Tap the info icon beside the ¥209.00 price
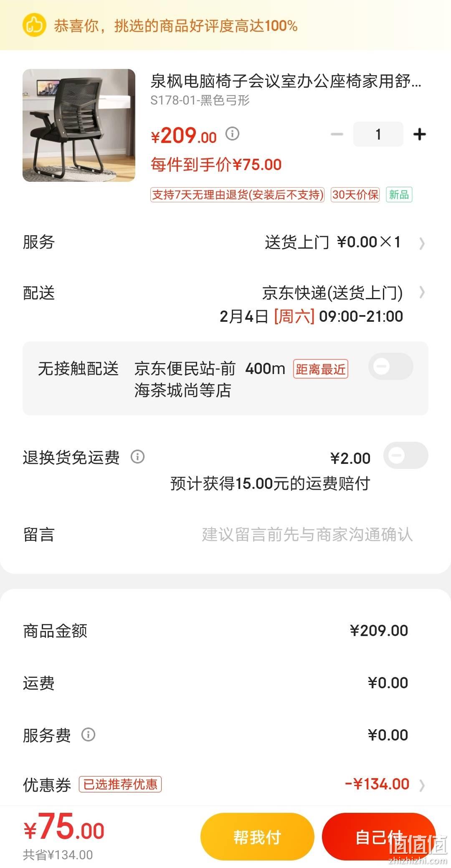Image resolution: width=451 pixels, height=868 pixels. tap(233, 134)
